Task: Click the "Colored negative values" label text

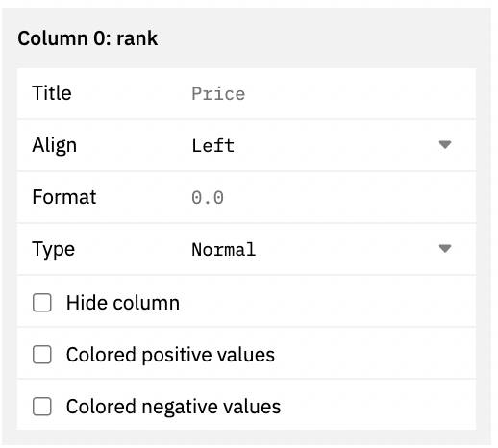Action: click(x=173, y=407)
